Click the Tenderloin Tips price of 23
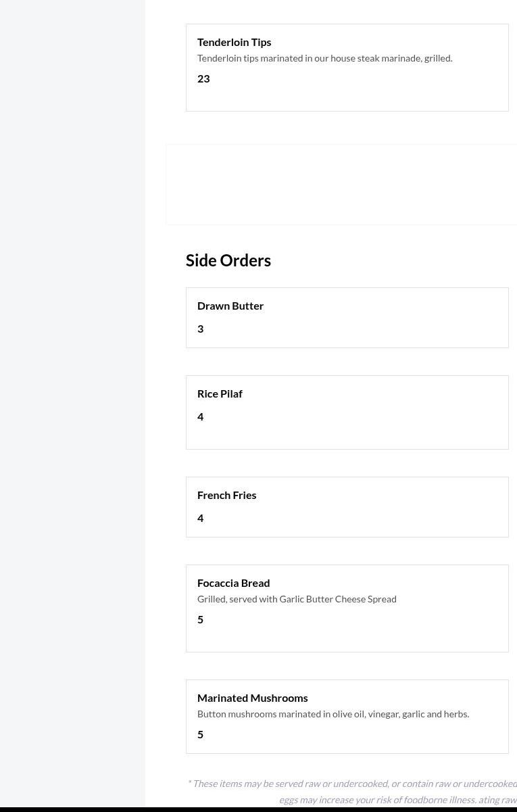The height and width of the screenshot is (812, 517). pos(203,78)
